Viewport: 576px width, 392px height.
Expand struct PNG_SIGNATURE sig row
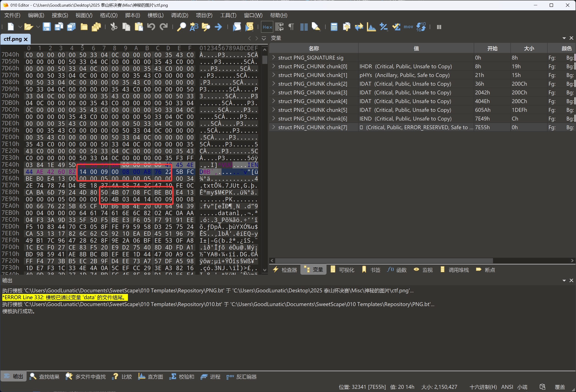point(274,58)
